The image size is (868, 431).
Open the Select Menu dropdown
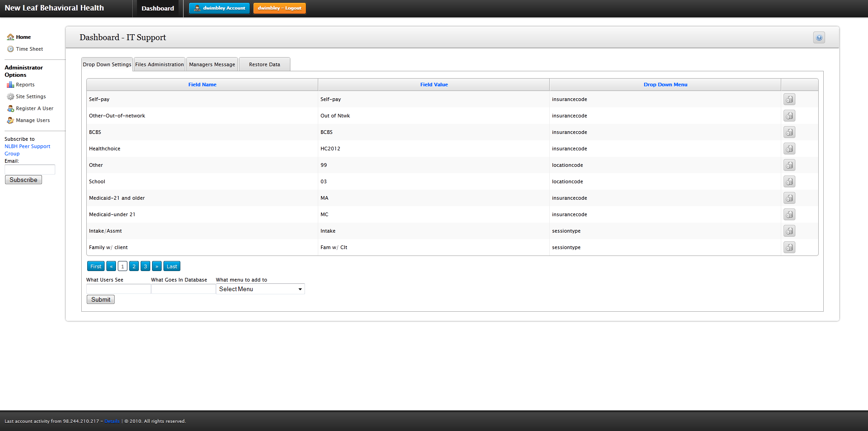click(260, 289)
